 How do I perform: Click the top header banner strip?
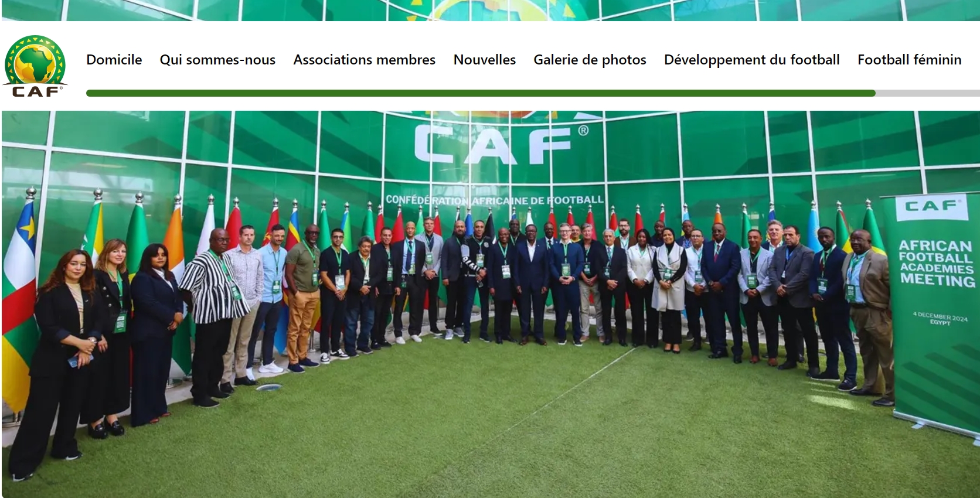point(491,10)
